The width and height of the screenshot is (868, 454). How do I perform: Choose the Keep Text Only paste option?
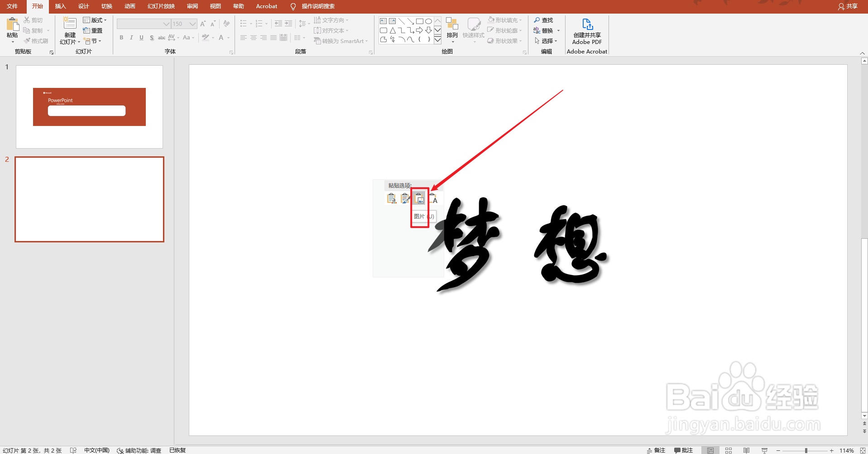tap(433, 198)
